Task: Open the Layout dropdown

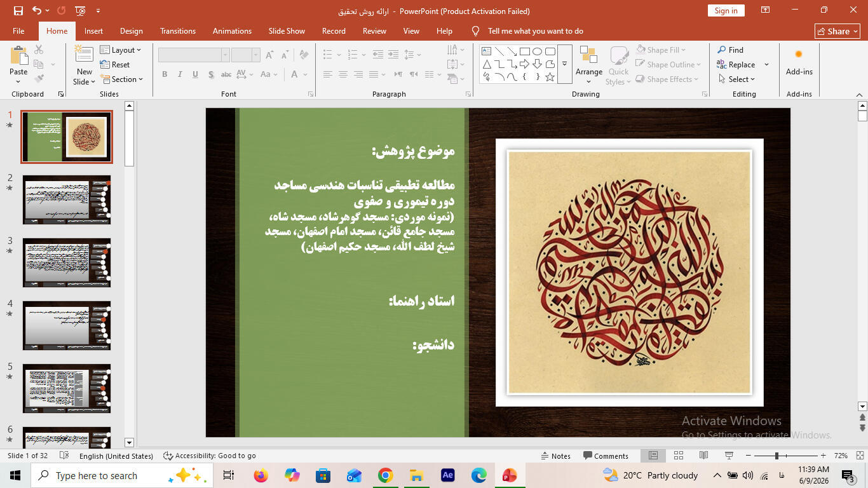Action: coord(121,50)
